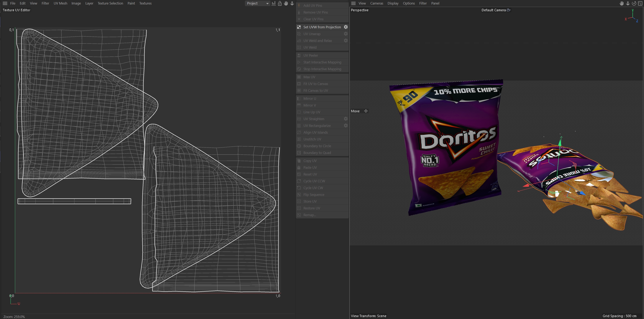Click the viewport orbit rotate icon
Viewport: 644px width, 319px height.
pos(634,3)
